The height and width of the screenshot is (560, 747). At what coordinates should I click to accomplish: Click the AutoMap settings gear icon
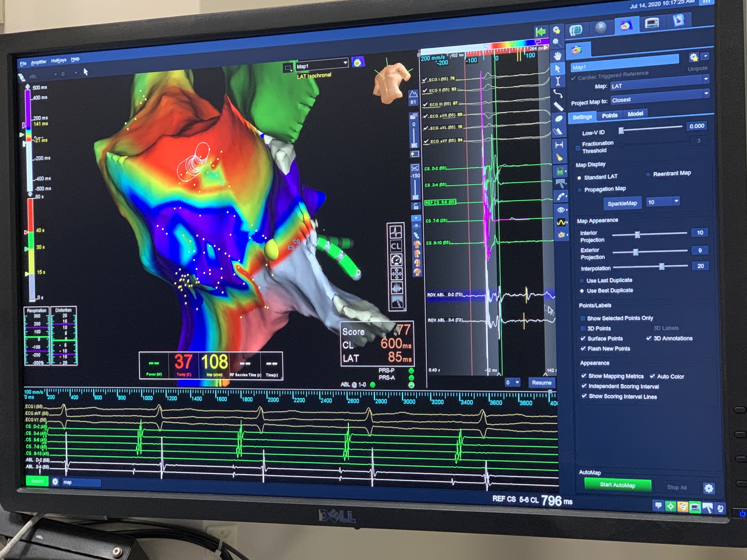[x=709, y=488]
